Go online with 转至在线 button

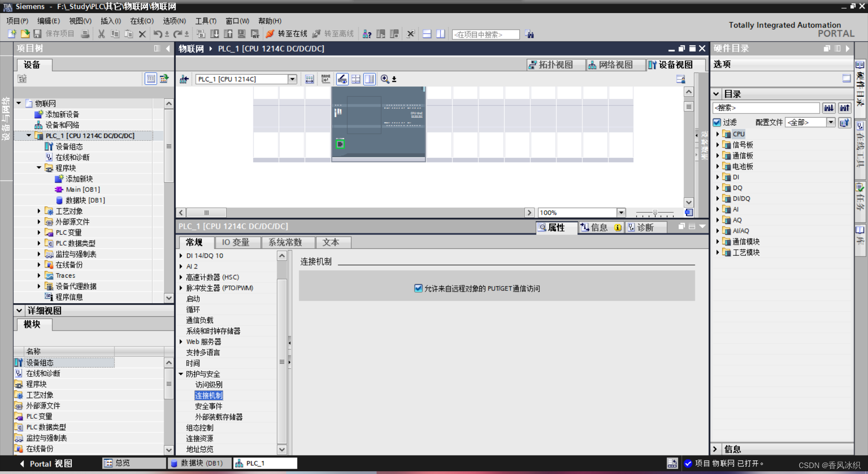pyautogui.click(x=287, y=34)
